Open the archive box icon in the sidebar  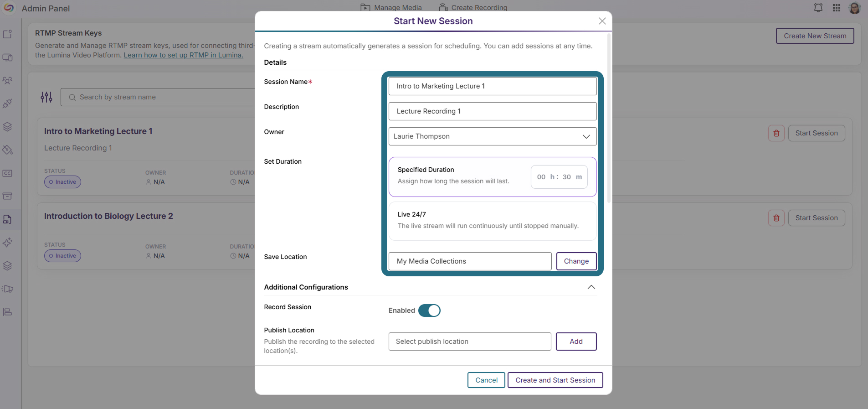(x=8, y=196)
